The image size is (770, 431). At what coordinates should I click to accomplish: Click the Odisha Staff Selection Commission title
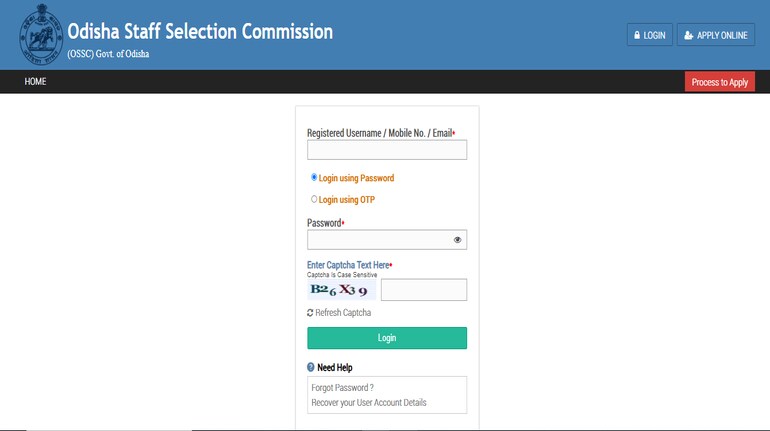200,31
